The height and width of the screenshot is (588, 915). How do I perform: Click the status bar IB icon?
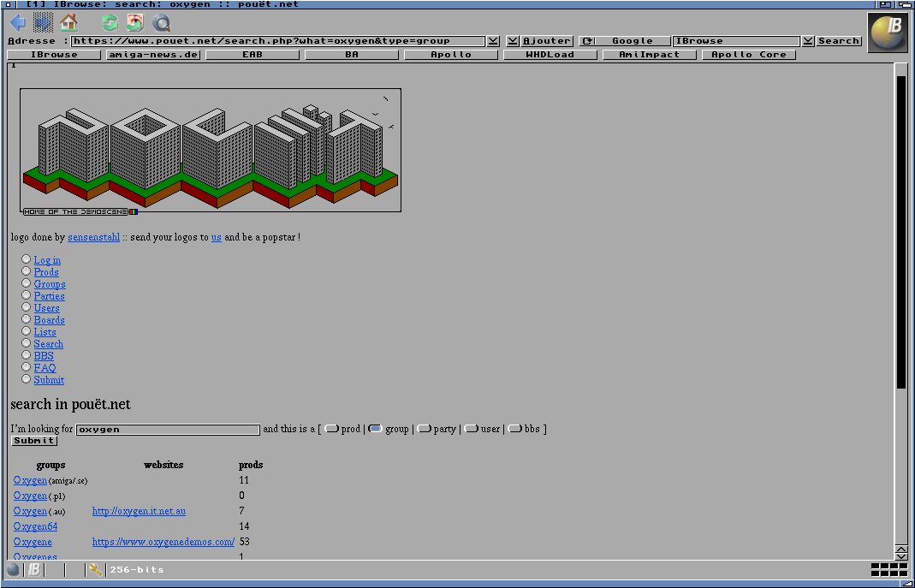tap(34, 570)
